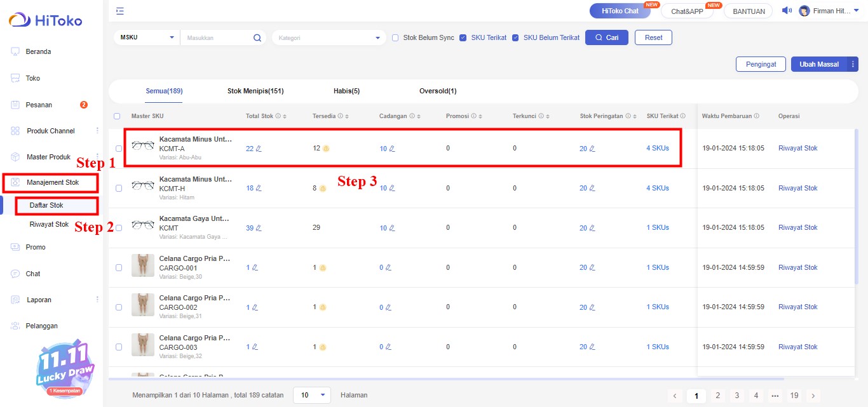868x407 pixels.
Task: Type in the Masukkan search input field
Action: (x=216, y=38)
